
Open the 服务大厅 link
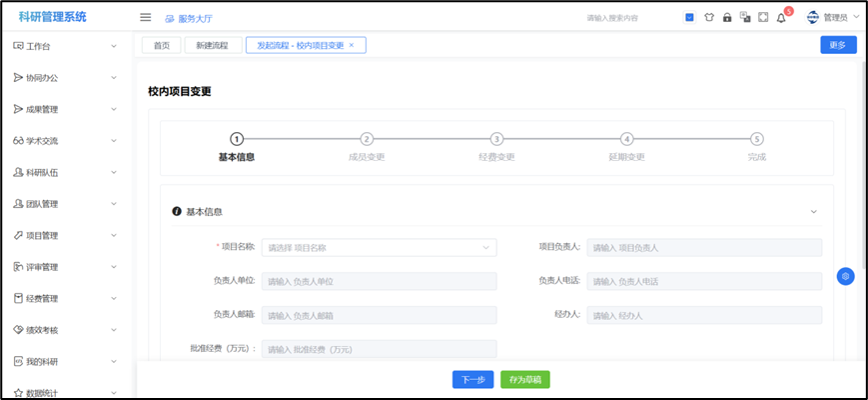(188, 18)
